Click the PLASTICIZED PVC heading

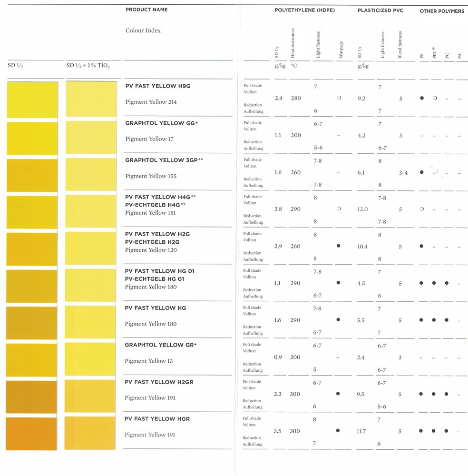click(x=380, y=10)
